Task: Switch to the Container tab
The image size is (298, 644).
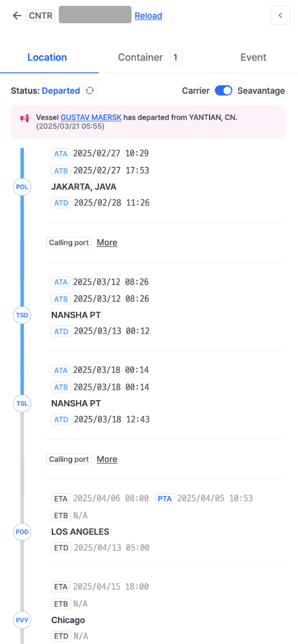Action: [x=150, y=58]
